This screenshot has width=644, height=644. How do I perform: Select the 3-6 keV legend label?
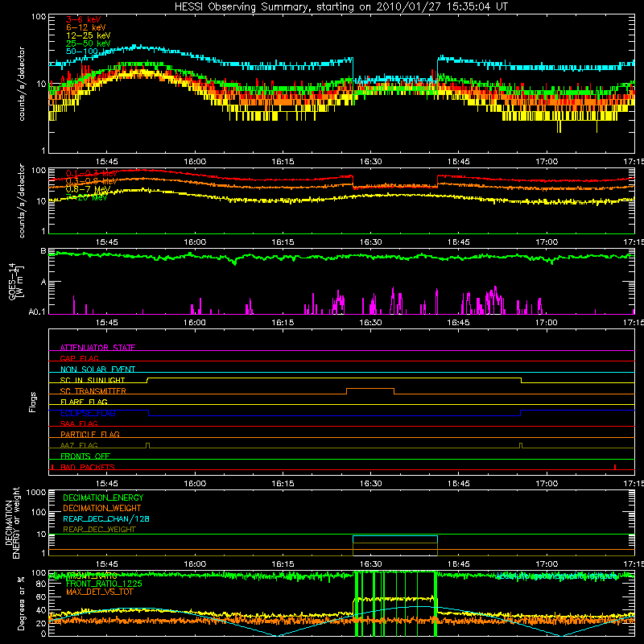coord(84,19)
